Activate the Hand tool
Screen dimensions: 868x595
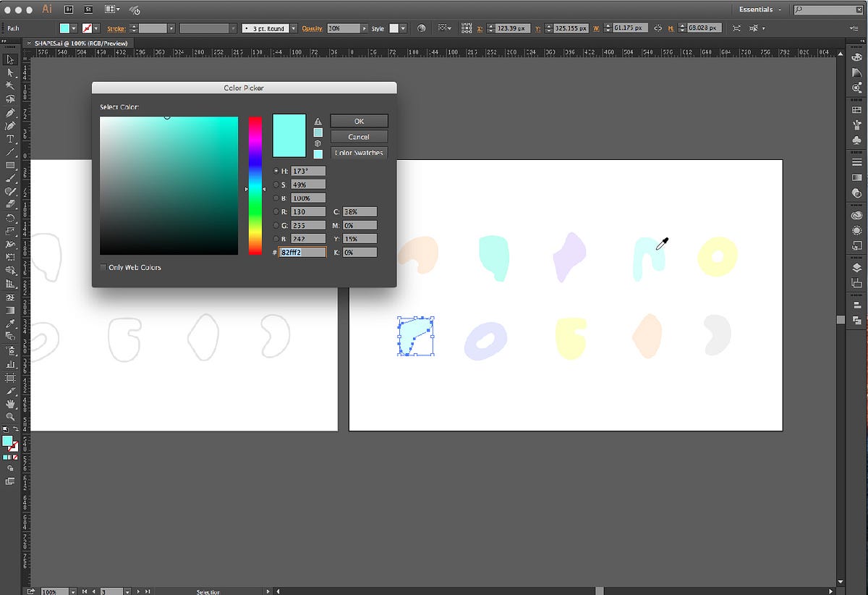click(x=10, y=403)
